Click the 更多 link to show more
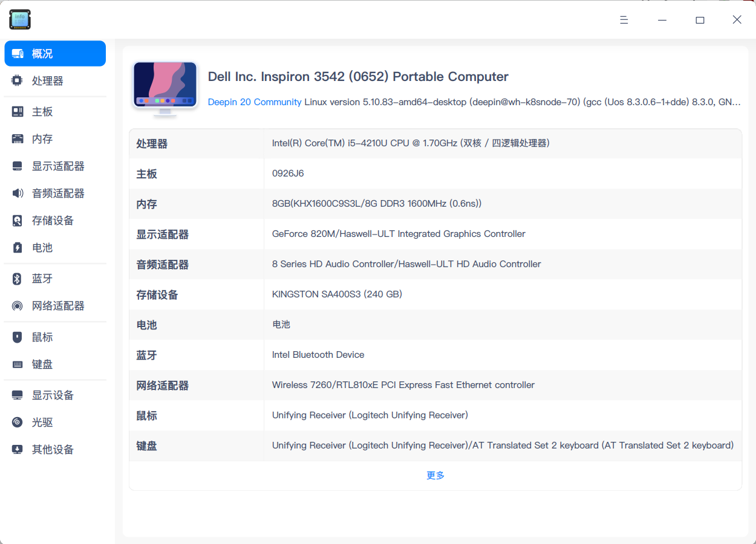Screen dimensions: 756x544 pyautogui.click(x=435, y=476)
